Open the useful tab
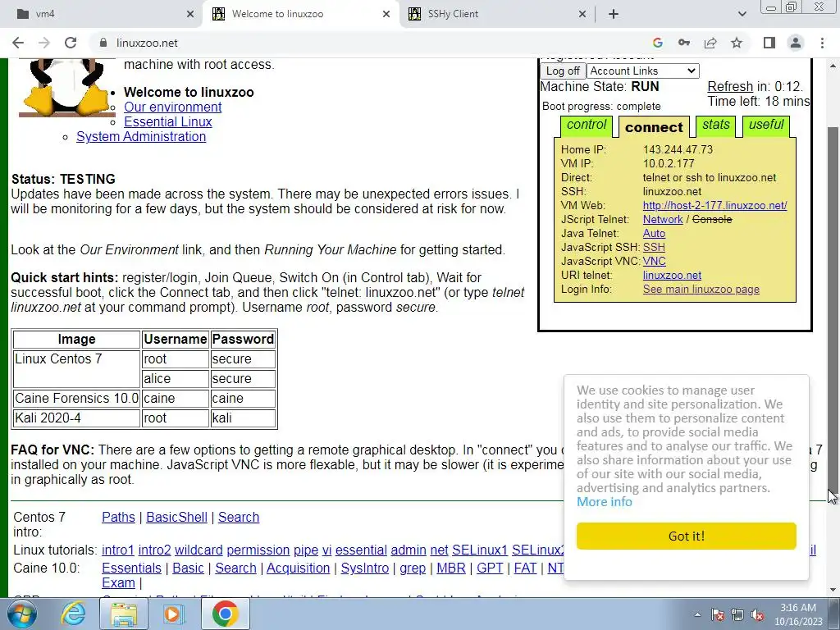The image size is (840, 630). (766, 126)
